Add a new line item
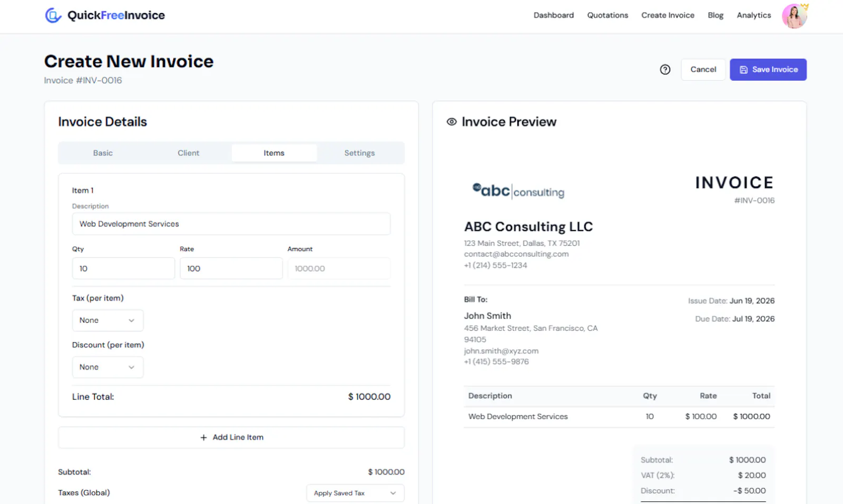 [231, 438]
